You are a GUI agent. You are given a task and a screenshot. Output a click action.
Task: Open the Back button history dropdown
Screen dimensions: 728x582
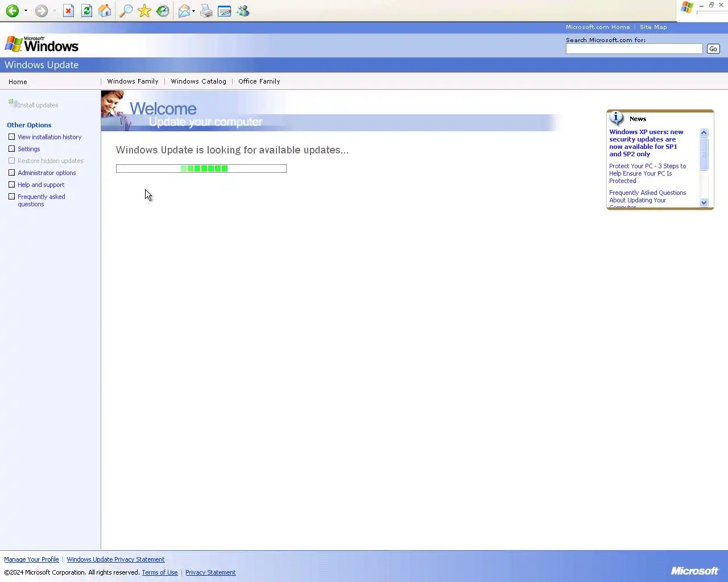[x=26, y=11]
